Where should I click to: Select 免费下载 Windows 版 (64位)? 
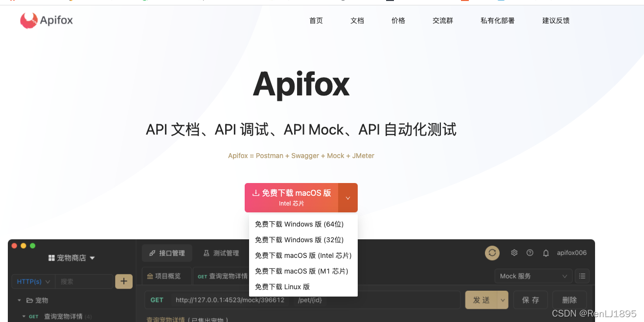coord(303,224)
